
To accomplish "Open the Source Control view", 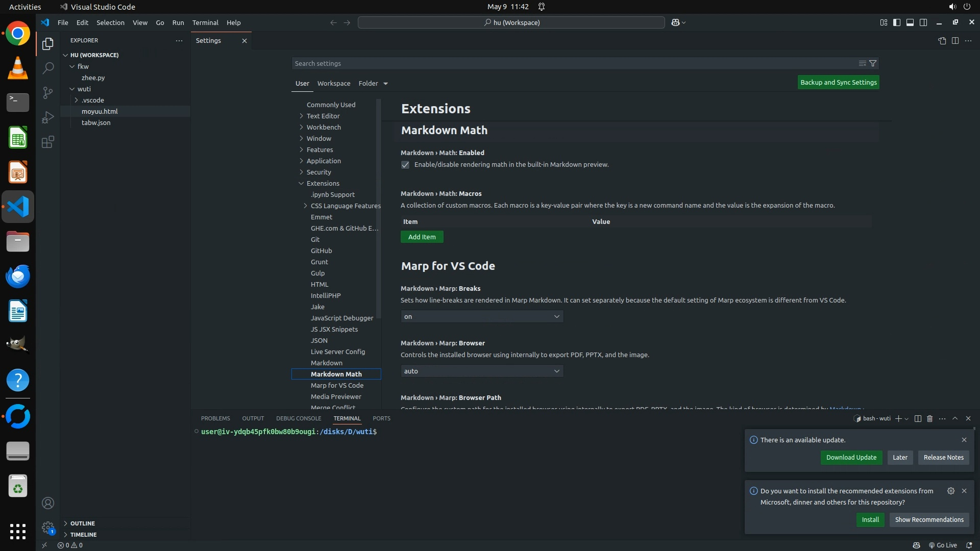I will (x=48, y=92).
